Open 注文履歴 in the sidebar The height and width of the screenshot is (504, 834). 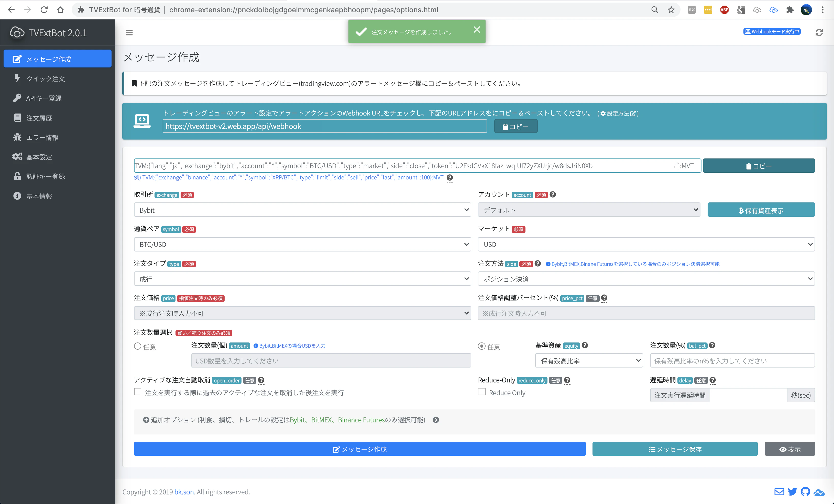tap(58, 118)
